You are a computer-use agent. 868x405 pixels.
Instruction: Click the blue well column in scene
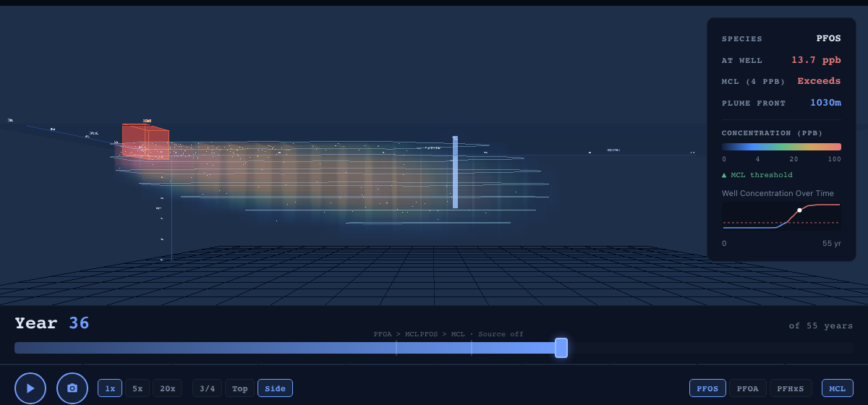click(x=455, y=172)
